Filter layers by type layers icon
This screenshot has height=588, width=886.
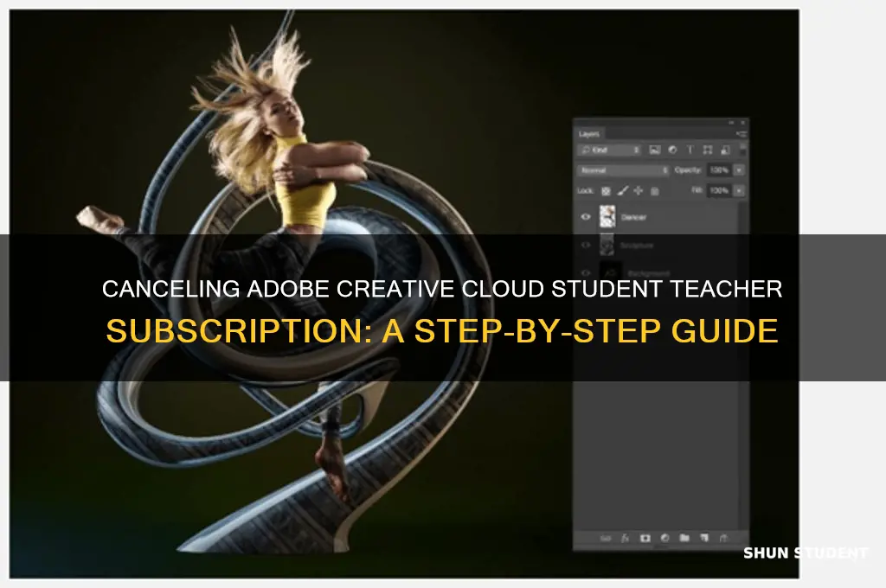(690, 150)
